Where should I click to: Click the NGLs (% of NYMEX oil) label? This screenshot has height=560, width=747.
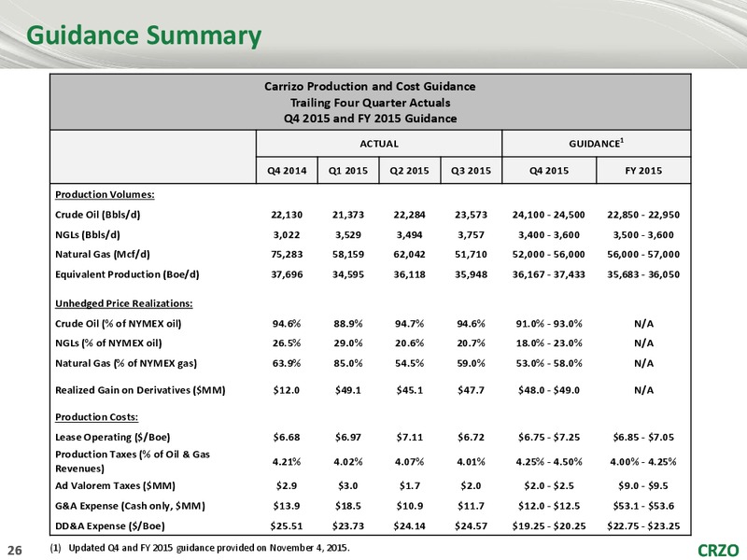click(x=108, y=343)
